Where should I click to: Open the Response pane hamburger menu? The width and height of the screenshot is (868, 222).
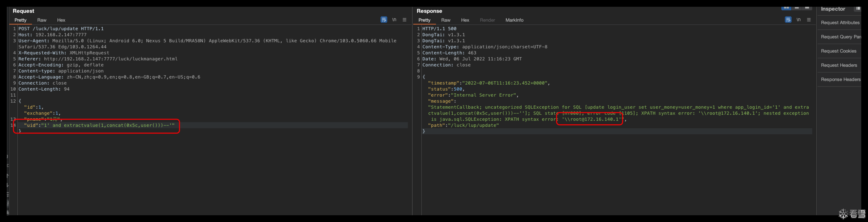click(x=809, y=20)
